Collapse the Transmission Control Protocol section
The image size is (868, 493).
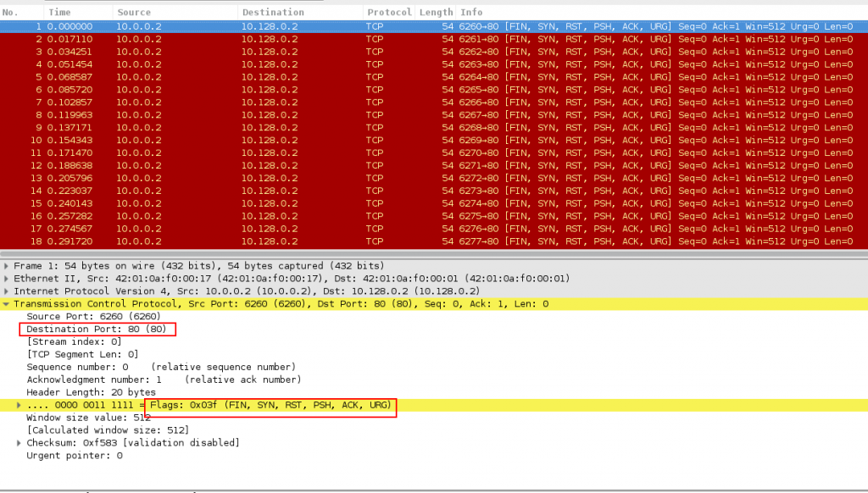coord(7,303)
